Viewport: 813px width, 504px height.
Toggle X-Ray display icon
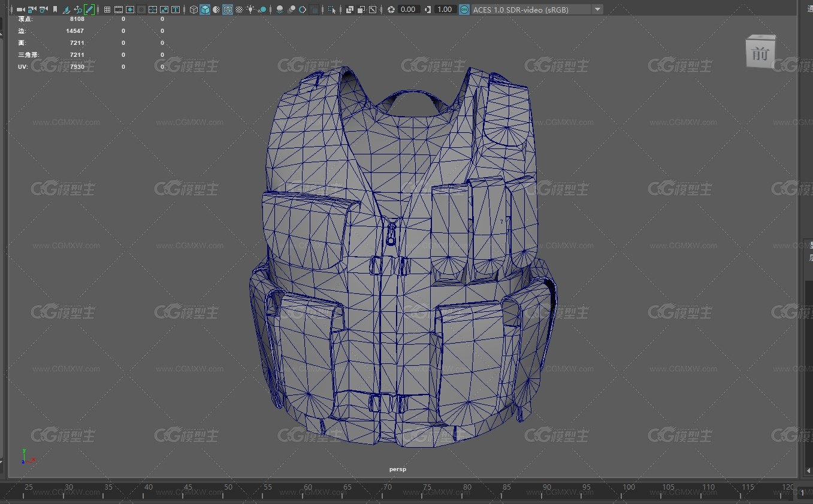[349, 10]
